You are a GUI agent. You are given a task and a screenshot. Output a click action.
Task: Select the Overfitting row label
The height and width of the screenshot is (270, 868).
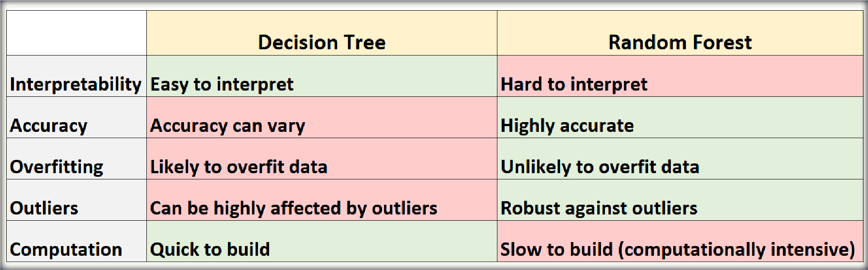pos(77,159)
